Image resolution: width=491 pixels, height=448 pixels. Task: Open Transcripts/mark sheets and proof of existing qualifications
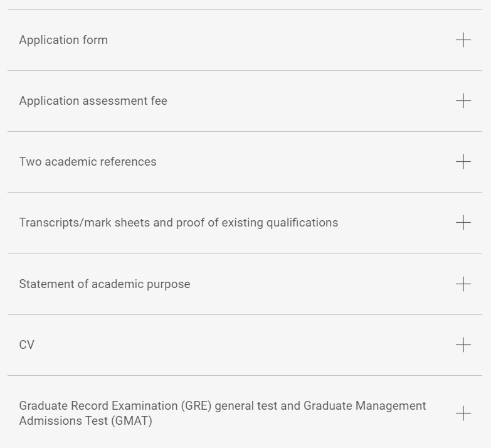[x=178, y=223]
